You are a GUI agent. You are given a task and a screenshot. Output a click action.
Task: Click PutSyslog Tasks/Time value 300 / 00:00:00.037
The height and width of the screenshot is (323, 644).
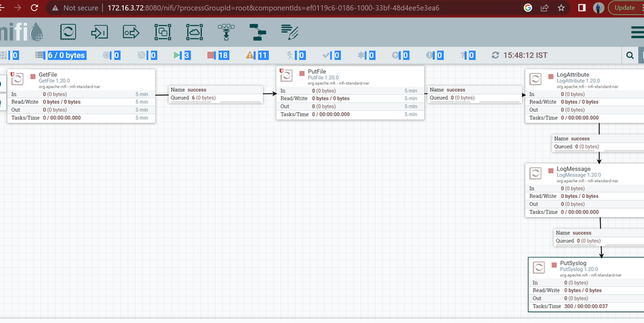point(586,306)
